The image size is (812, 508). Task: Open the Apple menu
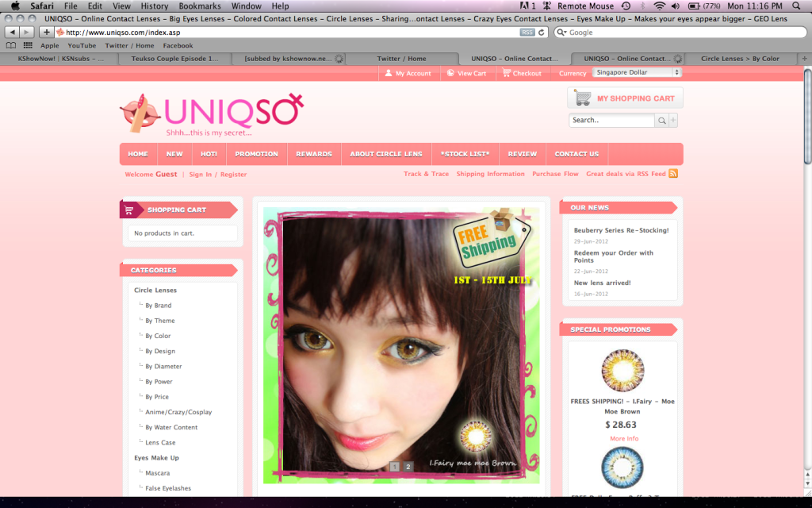click(15, 6)
